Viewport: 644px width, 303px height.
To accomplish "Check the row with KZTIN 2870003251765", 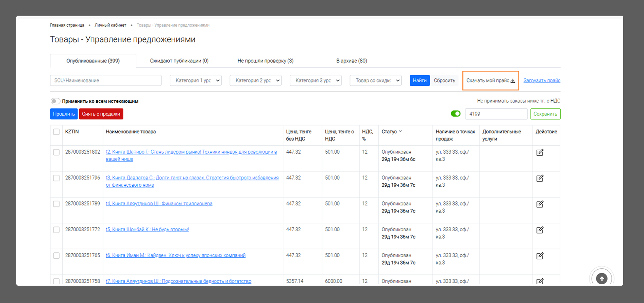I will pos(56,256).
